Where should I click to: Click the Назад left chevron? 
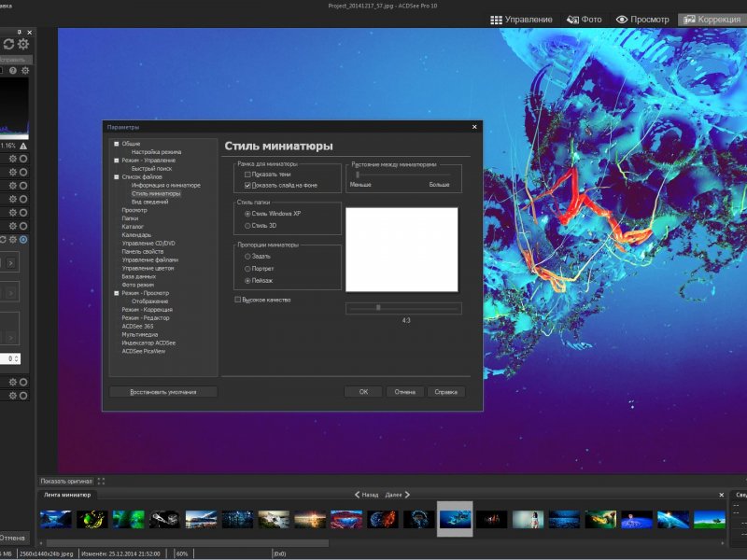coord(358,495)
